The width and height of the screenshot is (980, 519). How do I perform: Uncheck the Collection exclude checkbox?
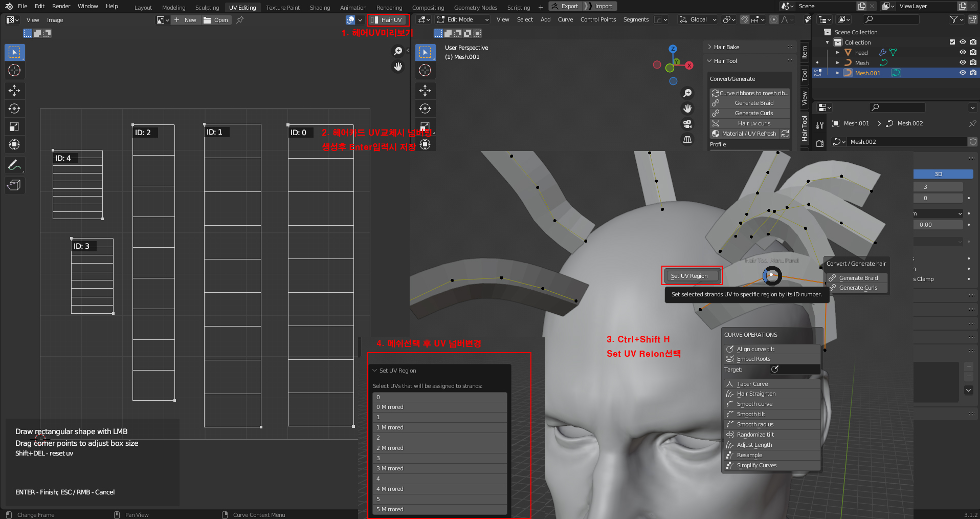(x=952, y=42)
